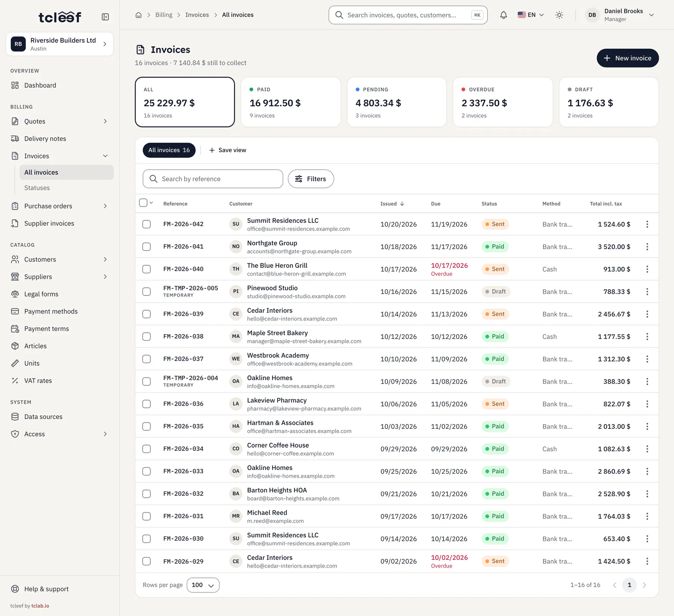The width and height of the screenshot is (674, 616).
Task: Expand Purchase orders submenu
Action: click(x=105, y=206)
